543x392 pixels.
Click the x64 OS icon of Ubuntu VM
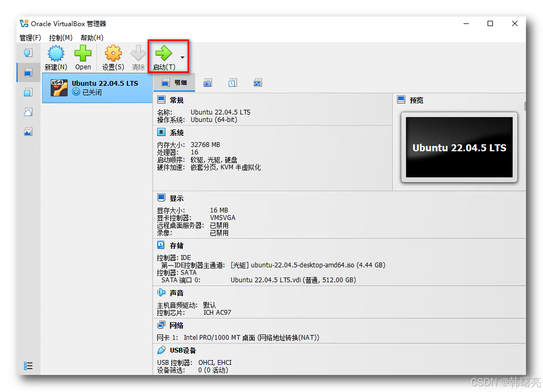click(x=59, y=88)
